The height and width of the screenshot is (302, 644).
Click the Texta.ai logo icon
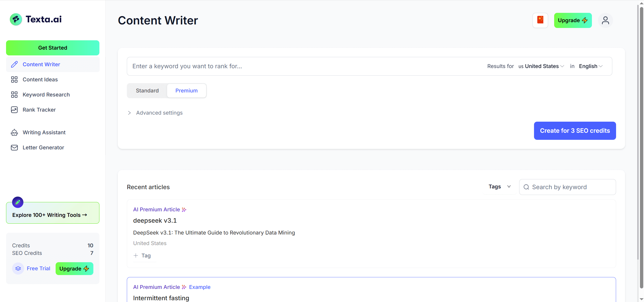(16, 19)
